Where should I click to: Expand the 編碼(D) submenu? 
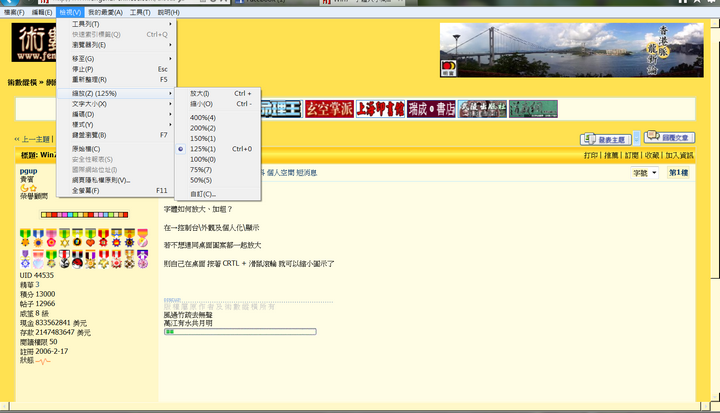tap(116, 114)
